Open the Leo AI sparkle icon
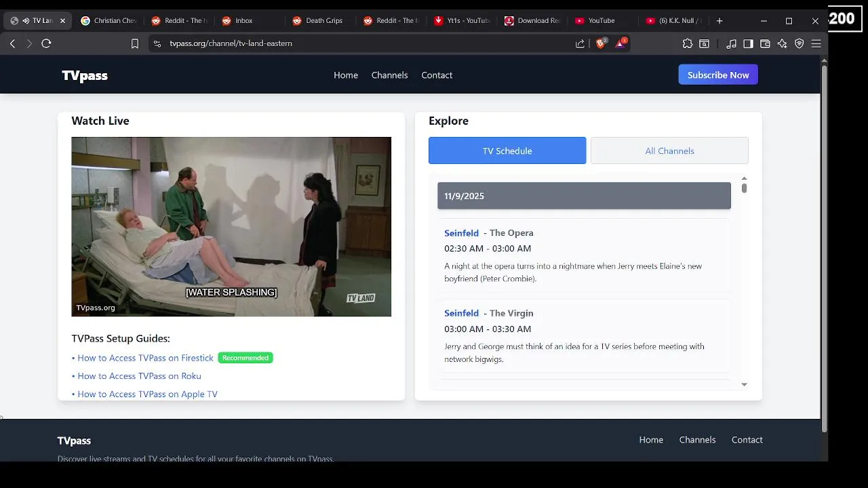Screen dimensions: 868x488 point(782,43)
